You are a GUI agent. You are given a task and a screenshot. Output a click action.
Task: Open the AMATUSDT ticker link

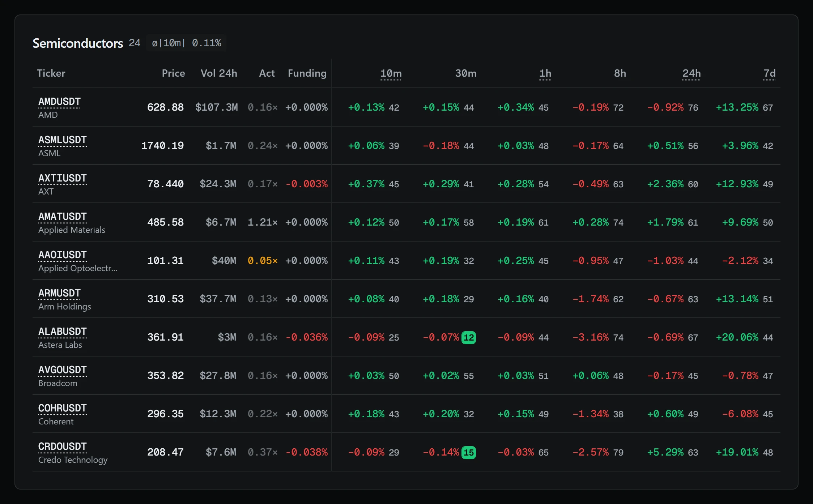62,217
